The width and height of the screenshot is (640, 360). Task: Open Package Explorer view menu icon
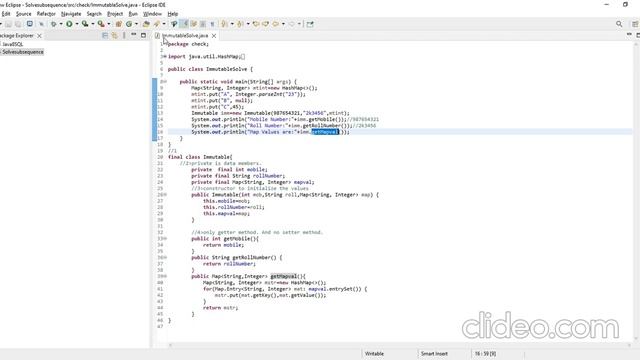pyautogui.click(x=124, y=36)
